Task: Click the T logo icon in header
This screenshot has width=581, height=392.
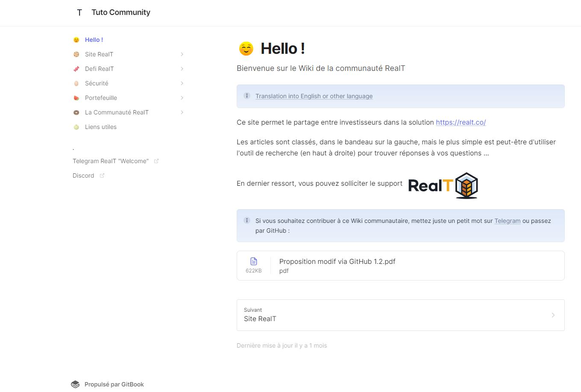Action: [x=79, y=12]
